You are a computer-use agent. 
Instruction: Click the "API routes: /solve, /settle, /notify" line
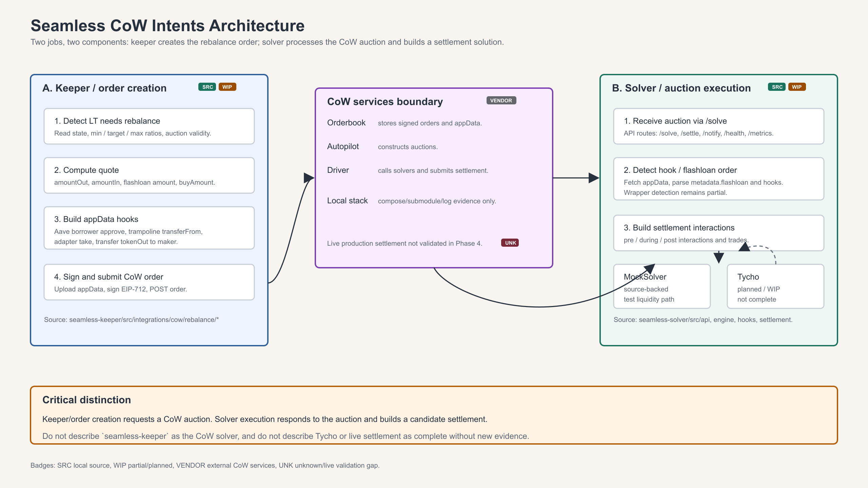tap(699, 133)
